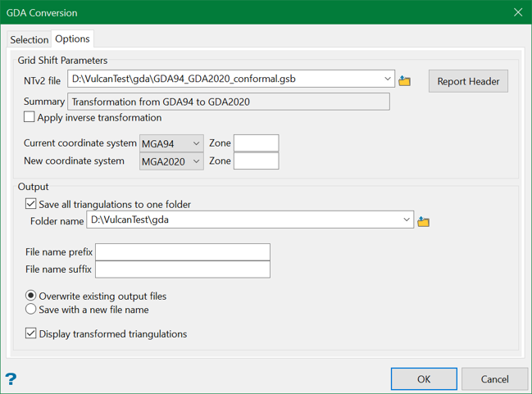
Task: Open help via the question mark icon
Action: click(x=11, y=378)
